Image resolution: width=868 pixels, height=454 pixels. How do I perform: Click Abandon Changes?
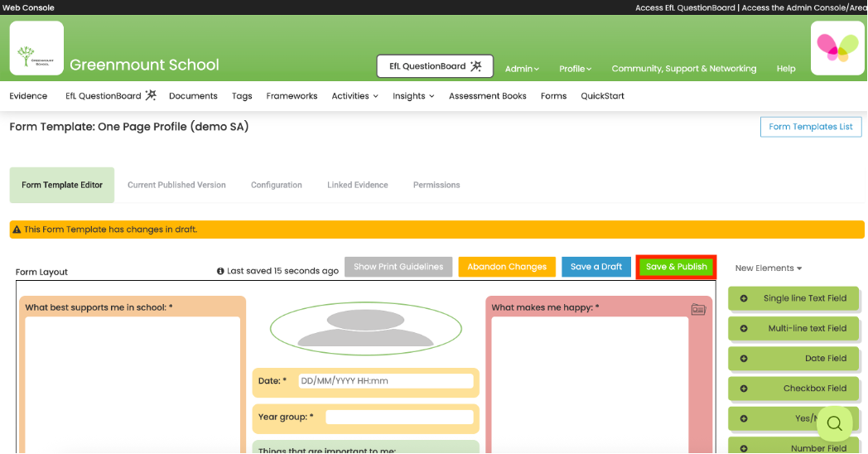click(x=507, y=267)
